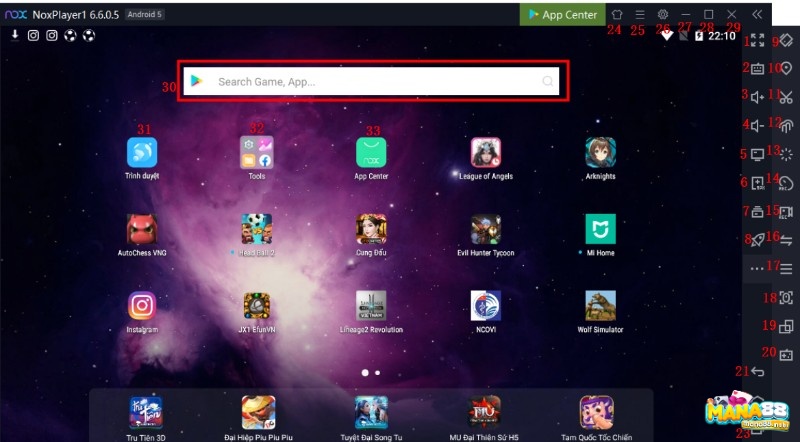
Task: Click the Android 5 version label
Action: tap(144, 14)
